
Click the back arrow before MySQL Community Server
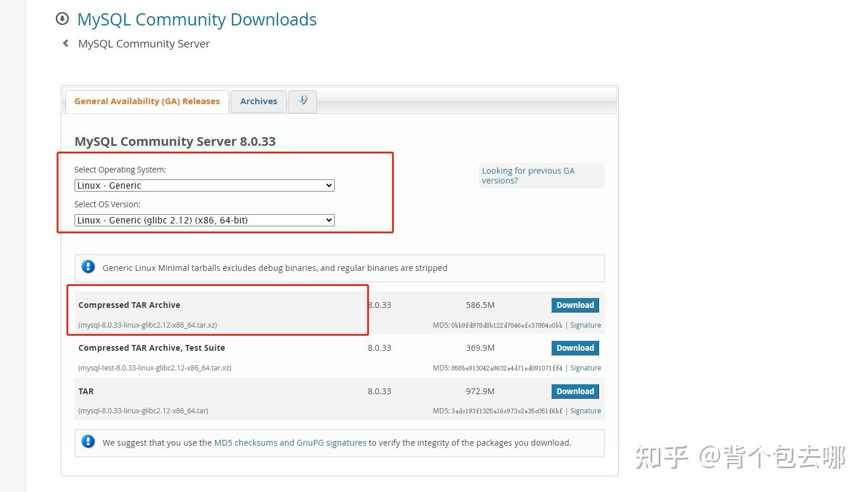[66, 43]
